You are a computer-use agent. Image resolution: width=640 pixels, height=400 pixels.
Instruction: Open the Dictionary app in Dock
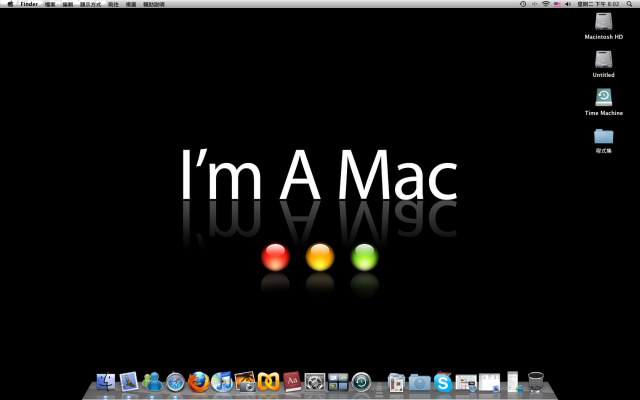click(292, 382)
